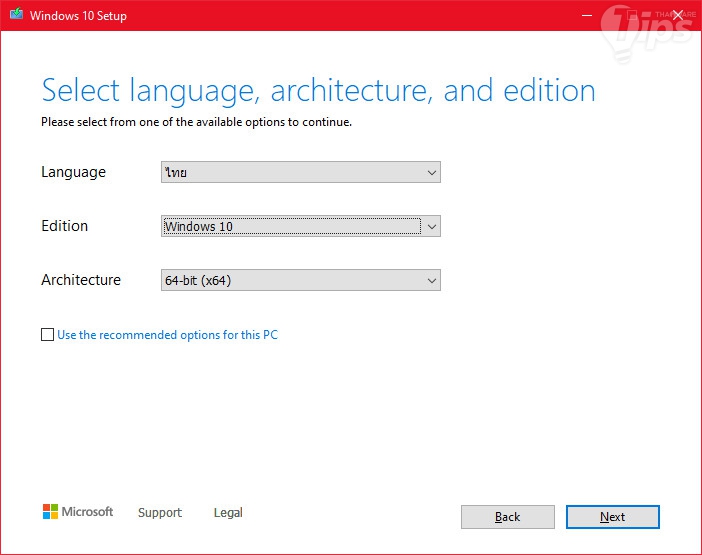Click the 'Please select from one of the available options' text
This screenshot has height=555, width=702.
coord(197,122)
